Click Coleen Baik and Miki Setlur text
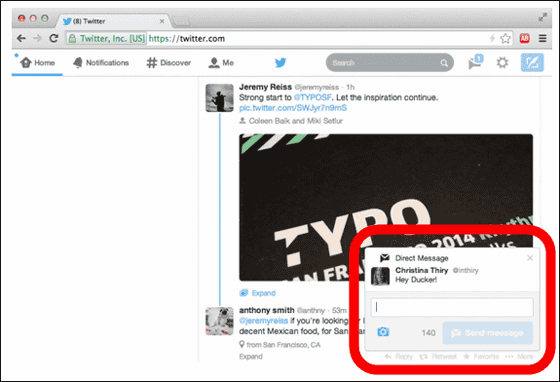The height and width of the screenshot is (382, 560). (296, 121)
